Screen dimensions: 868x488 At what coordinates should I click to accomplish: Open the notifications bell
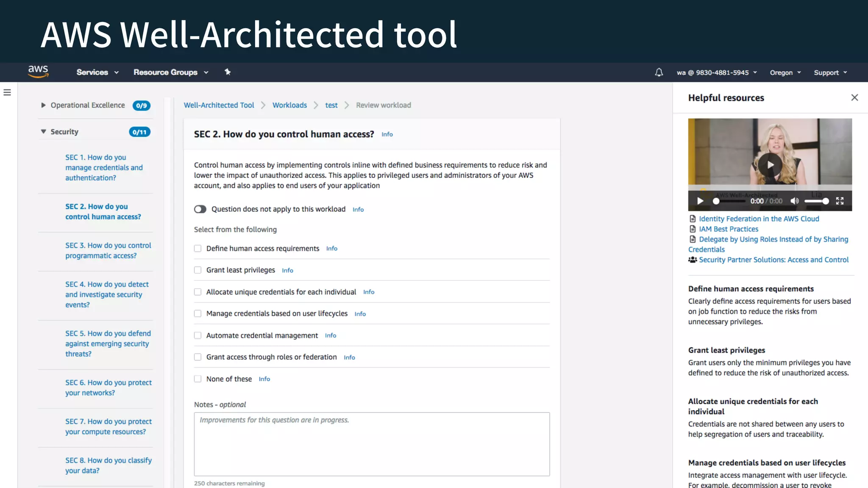659,72
